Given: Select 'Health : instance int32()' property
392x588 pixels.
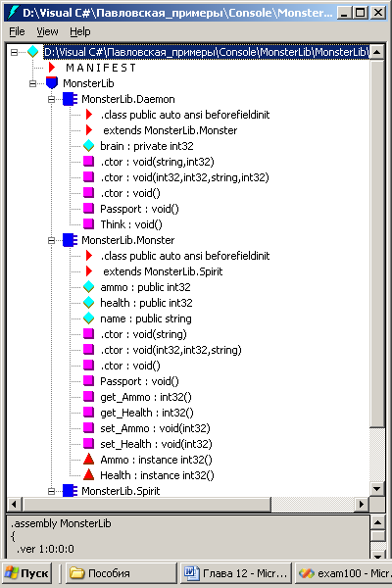Looking at the screenshot, I should coord(157,475).
